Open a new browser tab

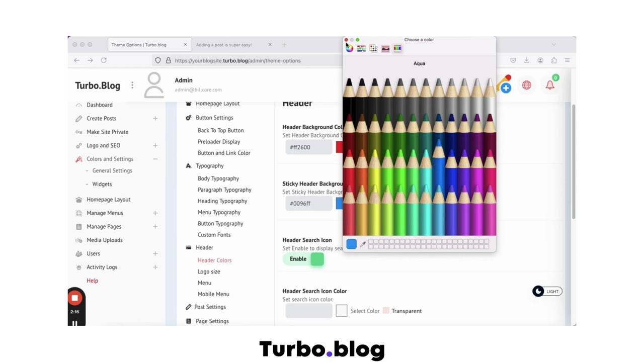tap(284, 45)
